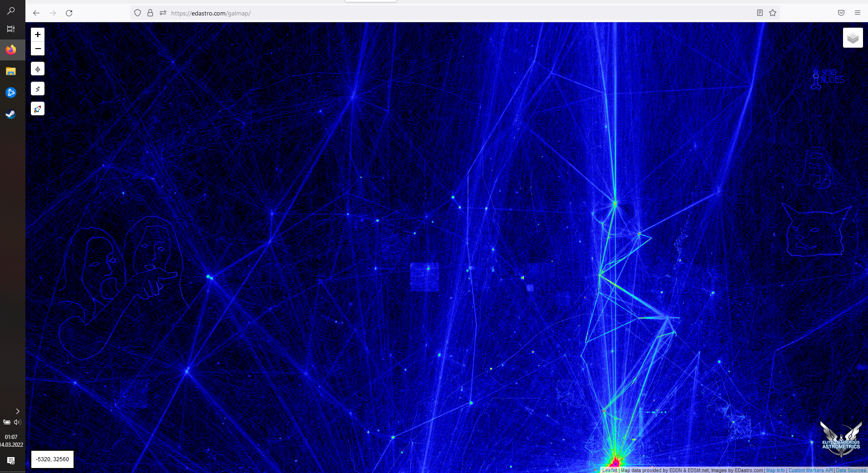Toggle reader view in address bar
This screenshot has height=473, width=868.
[759, 13]
